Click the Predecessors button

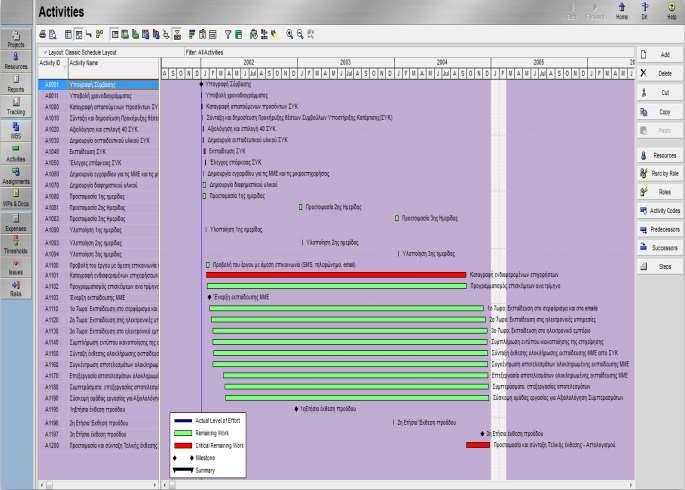(660, 229)
